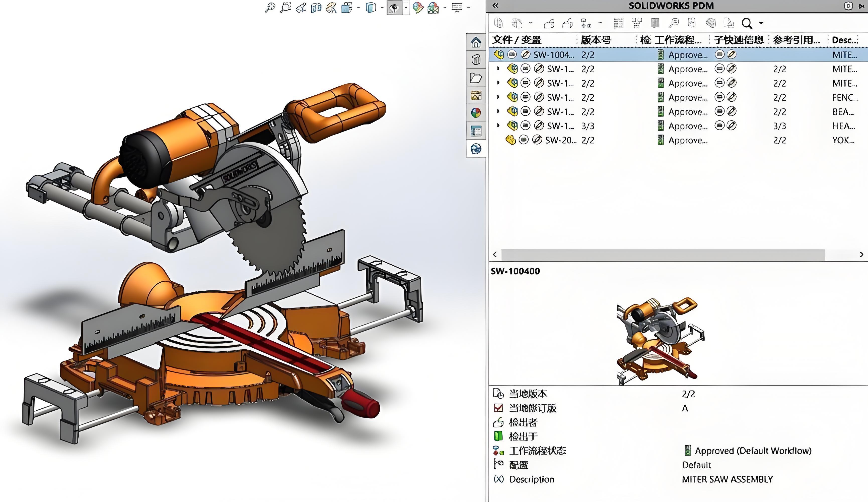Click the search magnifier in PDM toolbar
The height and width of the screenshot is (502, 868).
747,23
